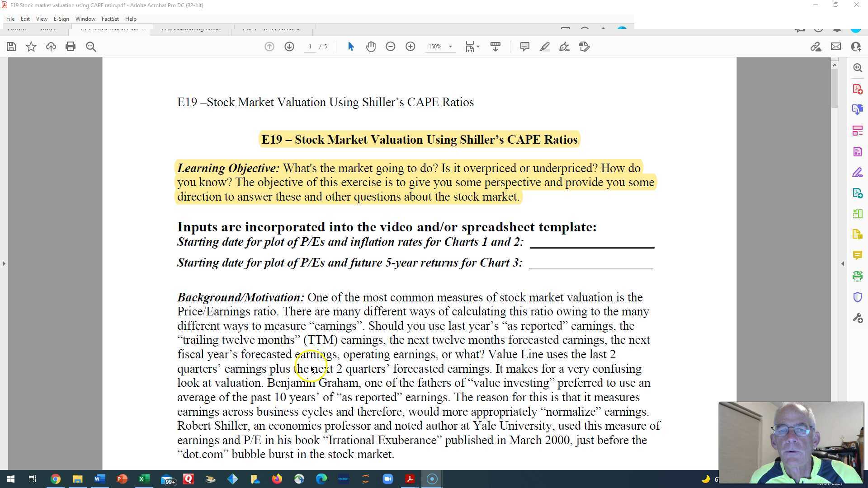Click the page number input field
Viewport: 868px width, 488px height.
click(x=310, y=47)
